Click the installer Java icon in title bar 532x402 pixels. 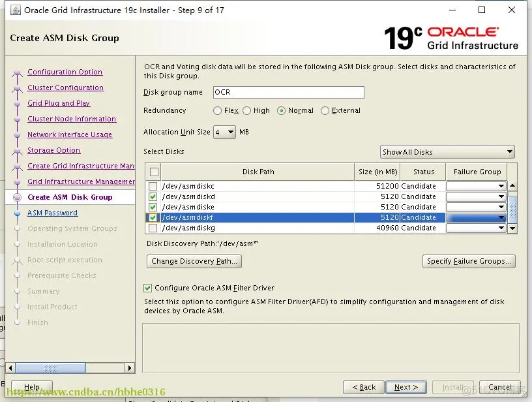click(16, 10)
